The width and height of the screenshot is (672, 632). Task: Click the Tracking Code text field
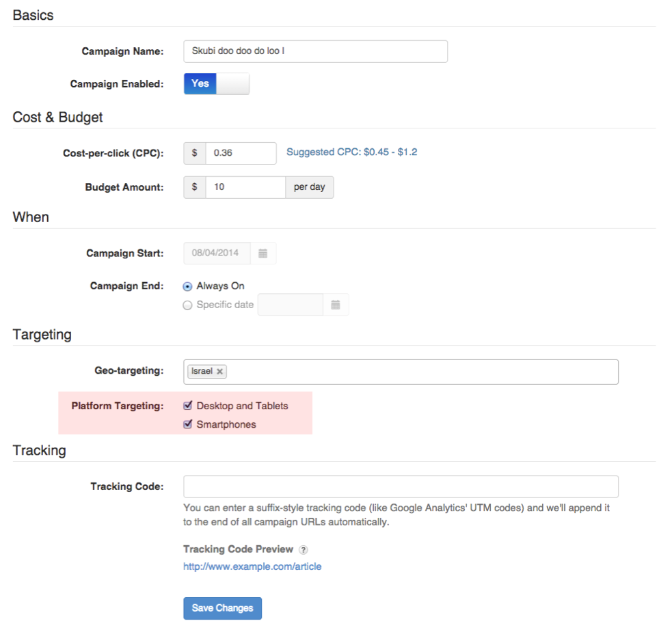coord(401,486)
